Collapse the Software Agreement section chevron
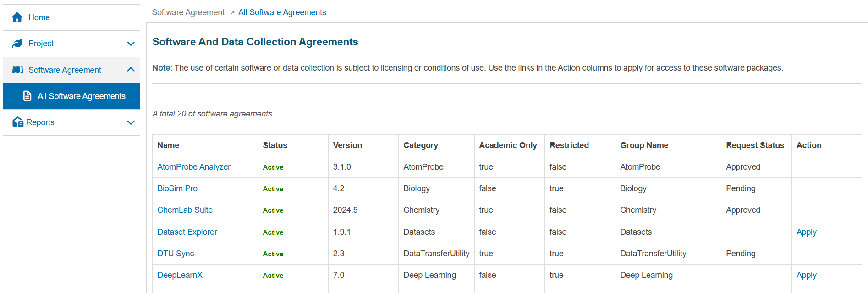The width and height of the screenshot is (868, 293). point(131,70)
